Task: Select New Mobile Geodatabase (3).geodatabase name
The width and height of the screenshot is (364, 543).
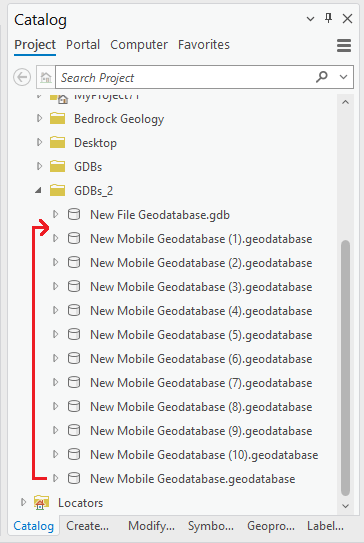Action: click(x=201, y=287)
